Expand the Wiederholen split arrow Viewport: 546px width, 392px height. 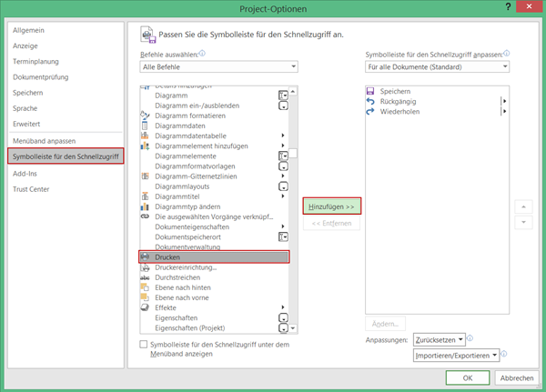(x=504, y=111)
